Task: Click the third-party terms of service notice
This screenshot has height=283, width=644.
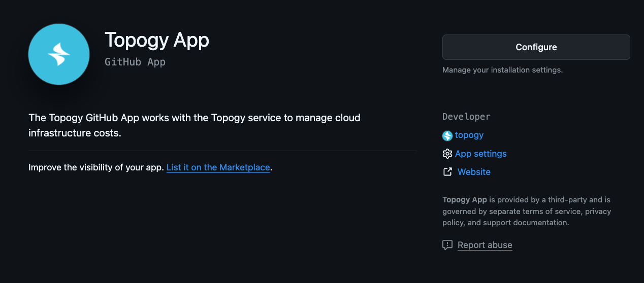Action: 527,211
